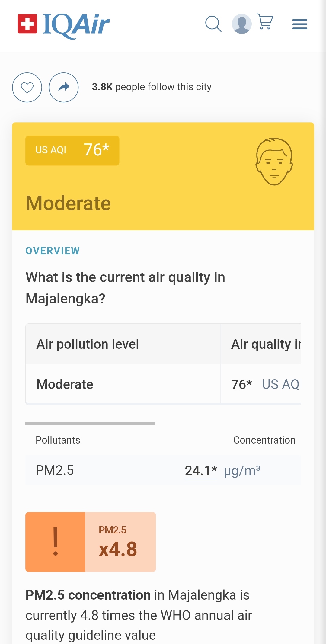Open the shopping cart
The width and height of the screenshot is (326, 644).
click(265, 21)
